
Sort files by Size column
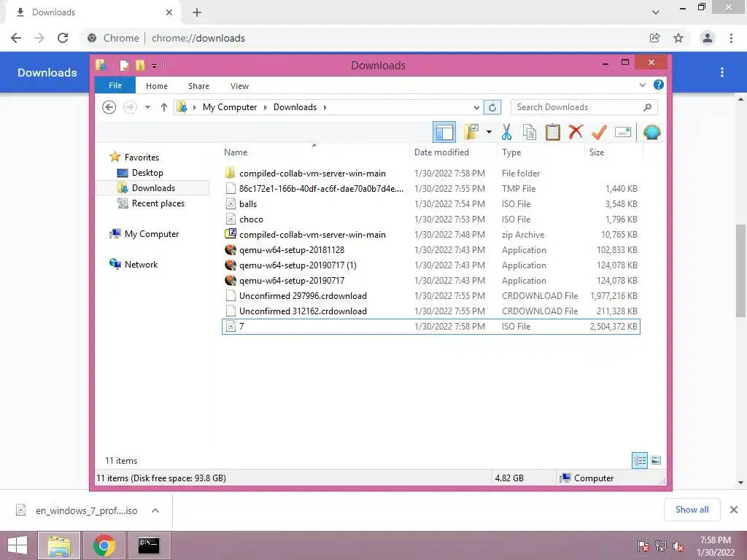tap(614, 152)
